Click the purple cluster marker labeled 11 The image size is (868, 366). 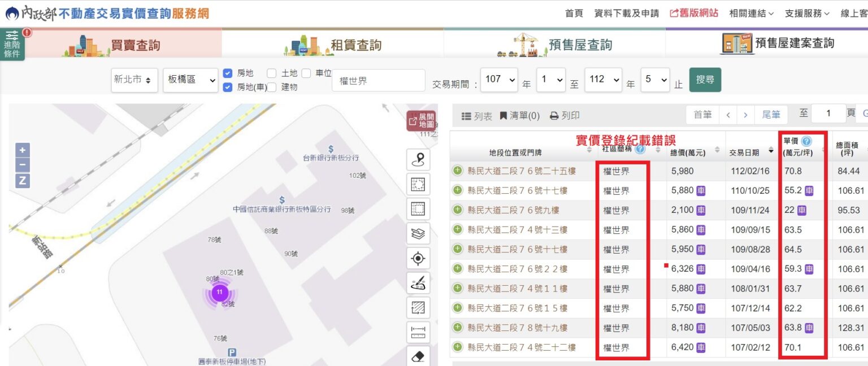coord(219,293)
